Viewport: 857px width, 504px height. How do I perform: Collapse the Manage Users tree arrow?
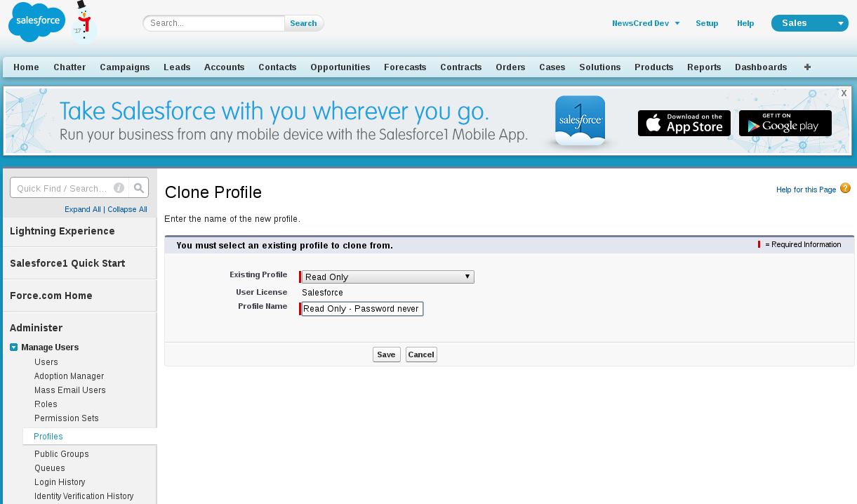[x=13, y=347]
